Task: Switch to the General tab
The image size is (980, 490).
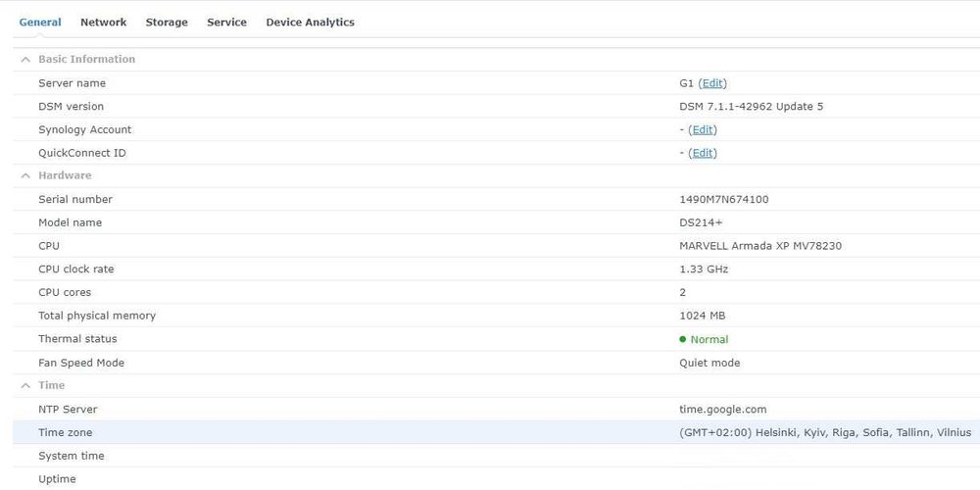Action: [40, 23]
